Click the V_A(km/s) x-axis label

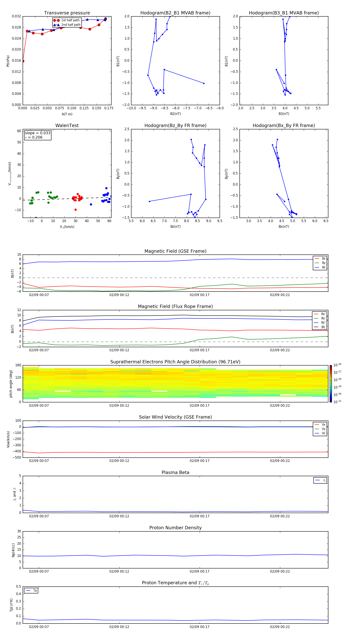click(67, 227)
